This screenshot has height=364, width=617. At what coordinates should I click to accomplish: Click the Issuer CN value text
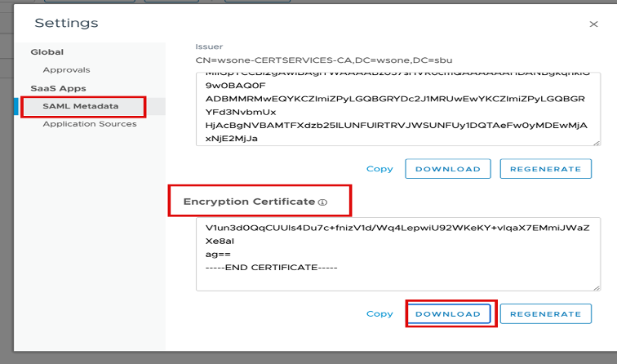(x=323, y=60)
